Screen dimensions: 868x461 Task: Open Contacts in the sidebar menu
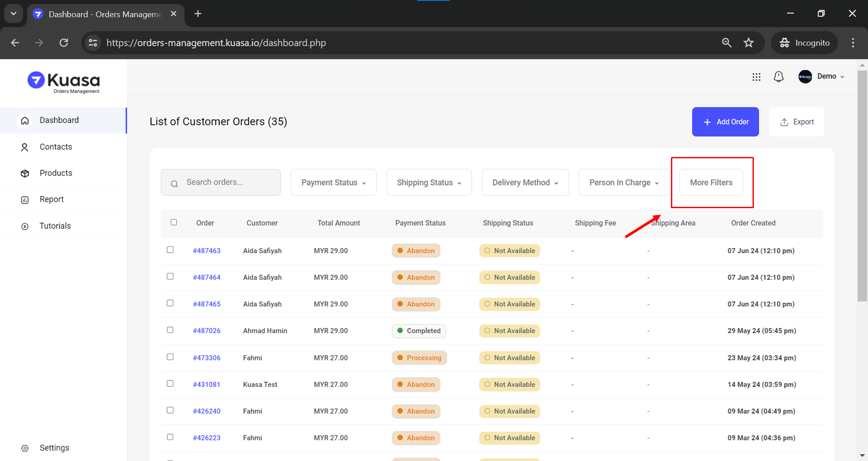tap(56, 147)
